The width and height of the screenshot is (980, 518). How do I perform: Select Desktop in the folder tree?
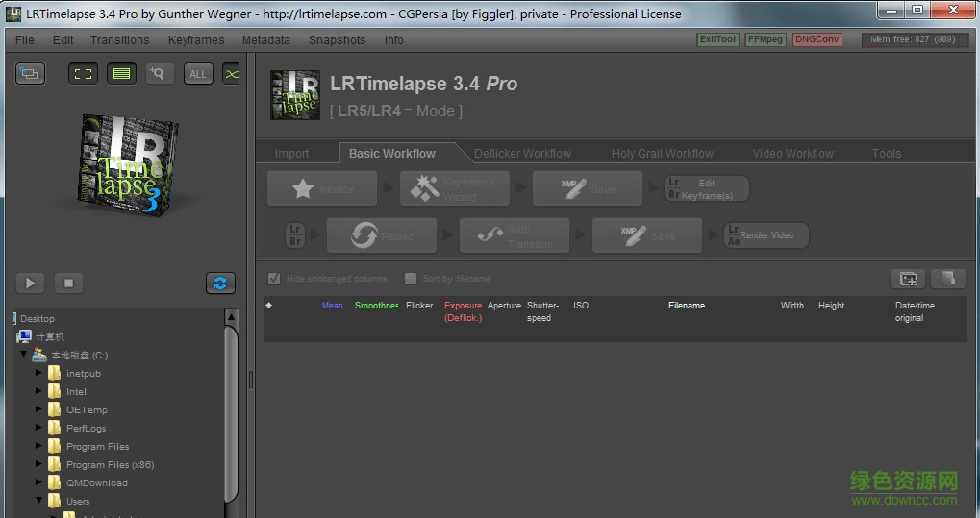click(x=38, y=319)
